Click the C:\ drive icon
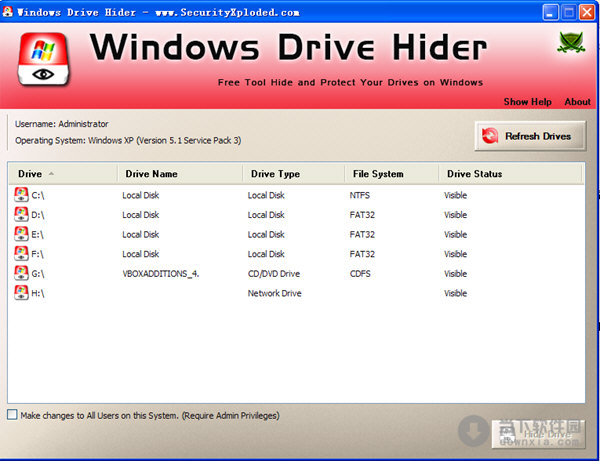 click(21, 195)
